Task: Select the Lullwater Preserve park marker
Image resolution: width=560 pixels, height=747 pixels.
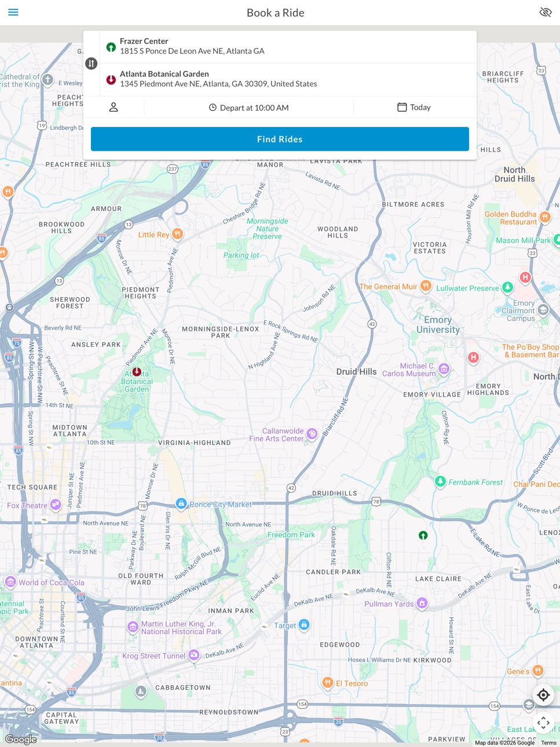Action: coord(508,287)
